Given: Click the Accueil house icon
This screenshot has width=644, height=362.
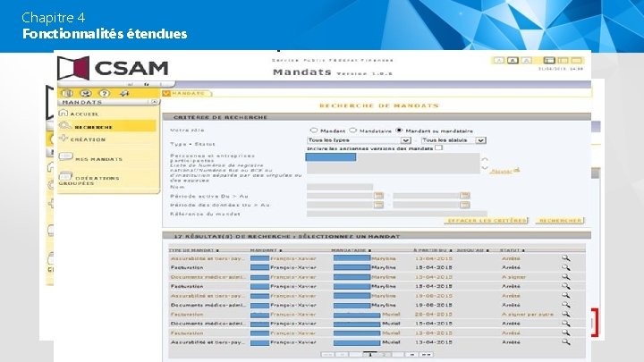Looking at the screenshot, I should (64, 113).
